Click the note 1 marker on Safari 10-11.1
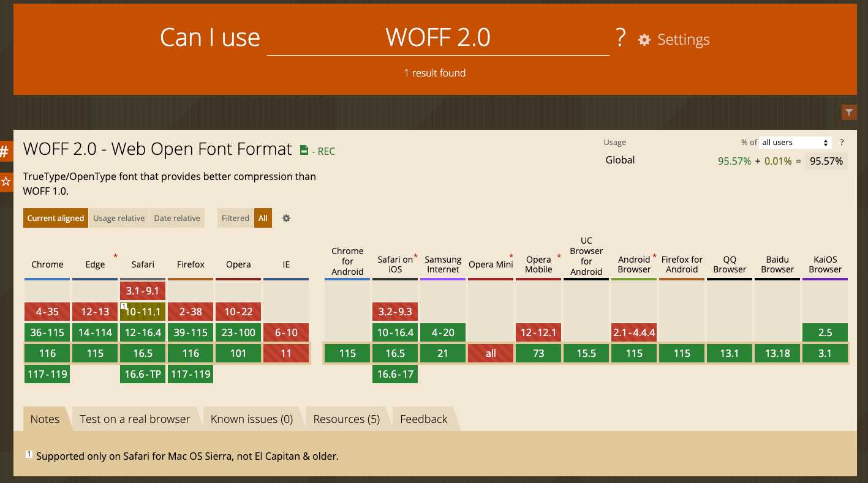 click(124, 306)
